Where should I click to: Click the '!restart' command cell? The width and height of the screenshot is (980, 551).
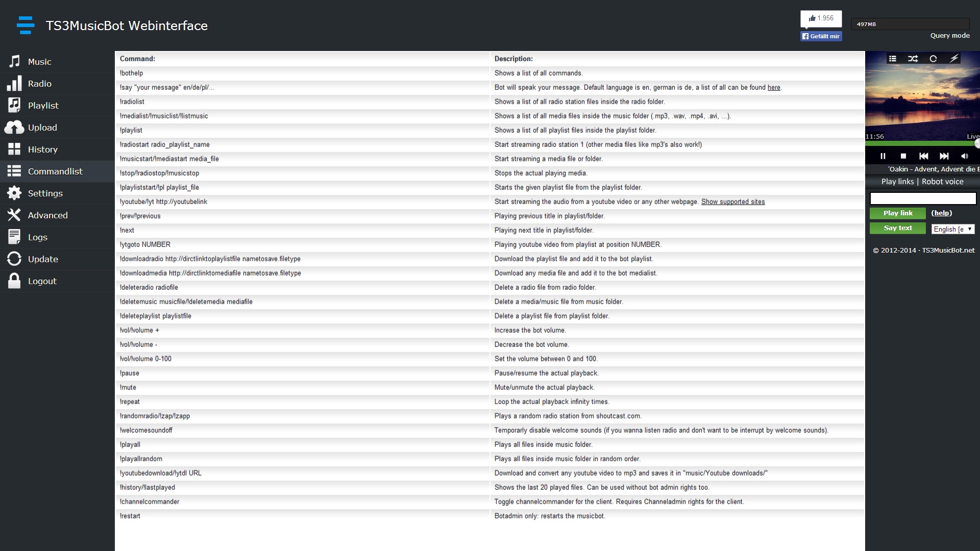coord(302,516)
